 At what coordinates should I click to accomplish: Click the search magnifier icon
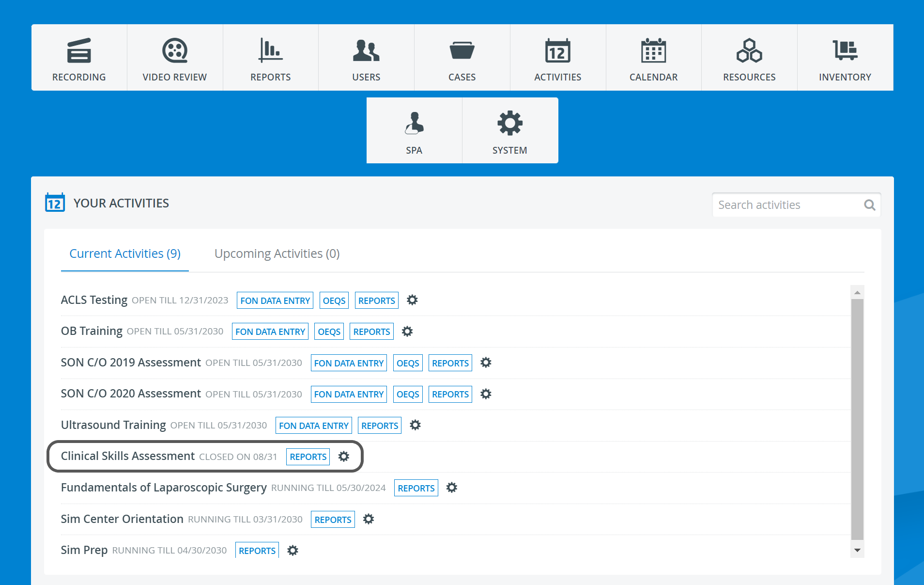click(x=870, y=205)
